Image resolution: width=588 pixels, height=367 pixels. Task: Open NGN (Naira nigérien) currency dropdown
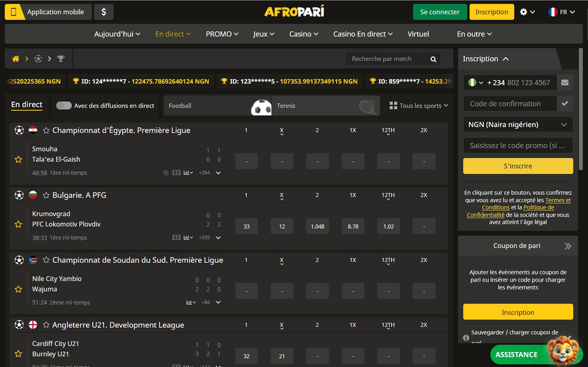[518, 124]
